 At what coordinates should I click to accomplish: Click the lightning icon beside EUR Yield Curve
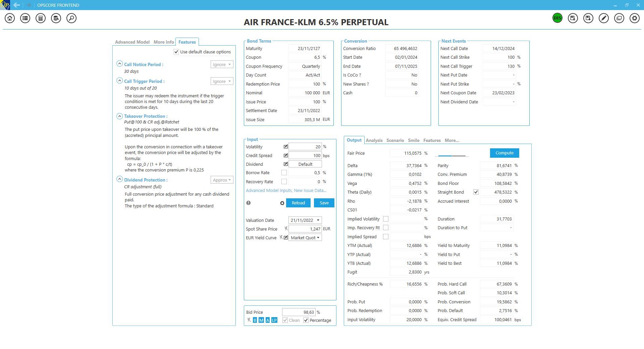coord(281,237)
